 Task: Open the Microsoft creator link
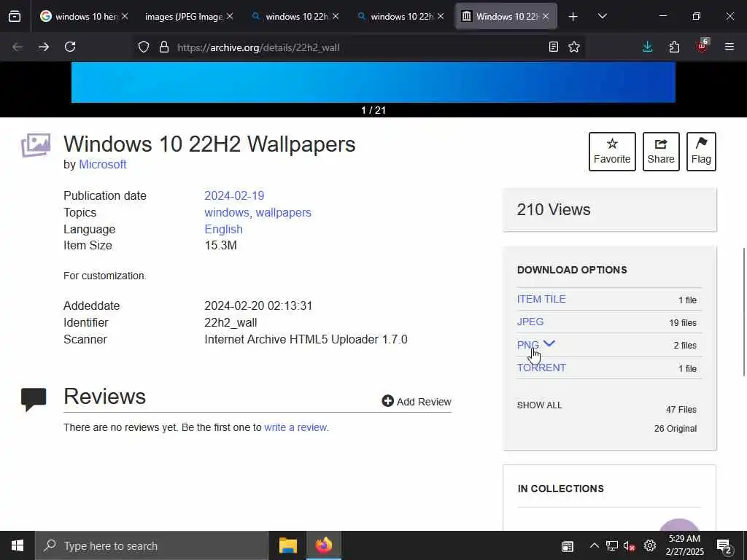(x=102, y=164)
